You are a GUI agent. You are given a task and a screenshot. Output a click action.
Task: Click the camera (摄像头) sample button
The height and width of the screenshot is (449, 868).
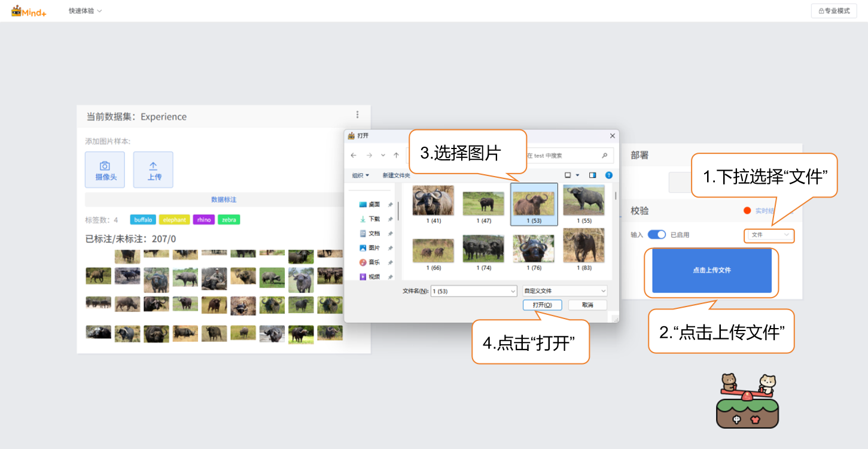pos(105,169)
